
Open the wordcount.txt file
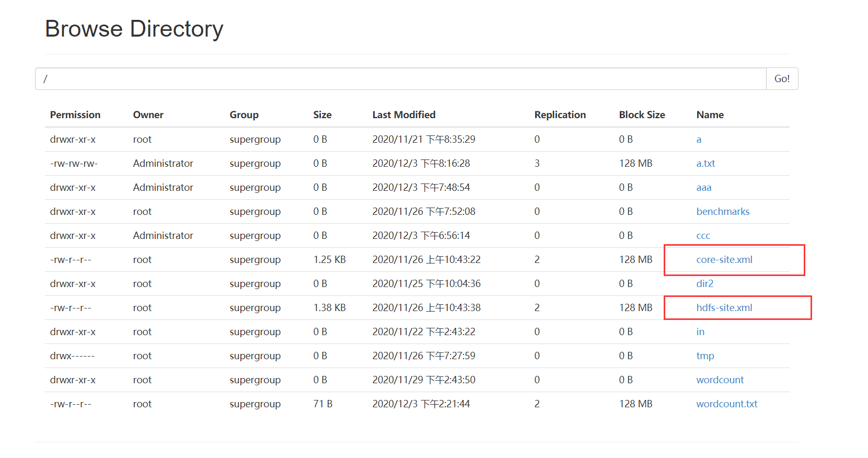pos(726,404)
